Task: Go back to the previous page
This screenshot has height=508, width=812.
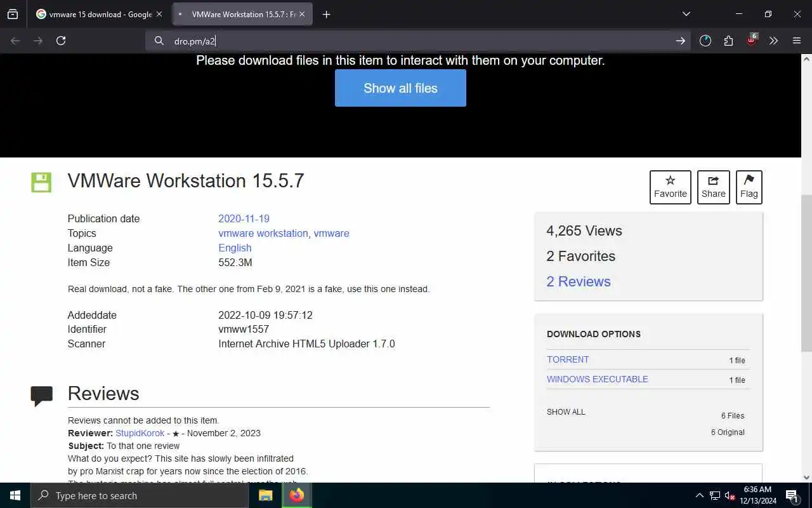Action: (x=15, y=41)
